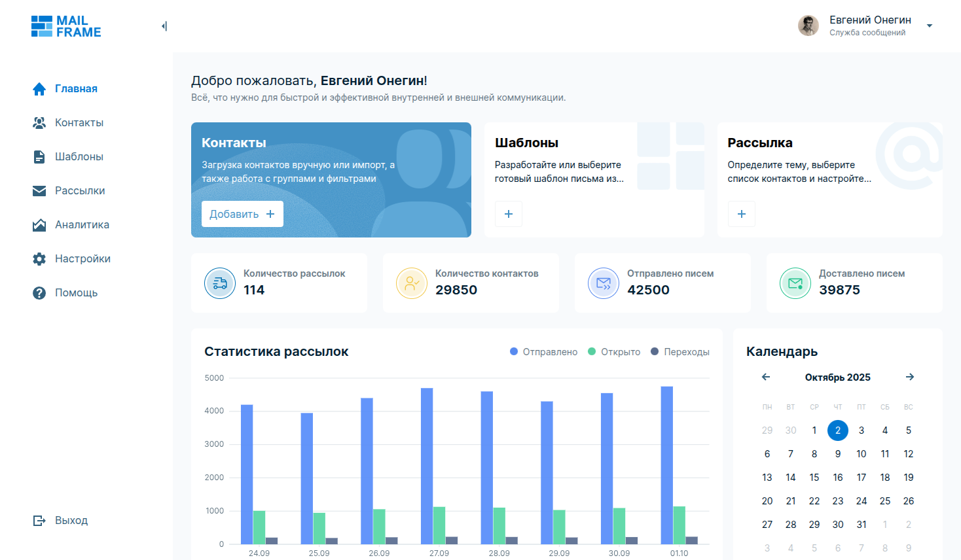Screen dimensions: 961x560
Task: Collapse the sidebar with the arrow icon
Action: point(164,26)
